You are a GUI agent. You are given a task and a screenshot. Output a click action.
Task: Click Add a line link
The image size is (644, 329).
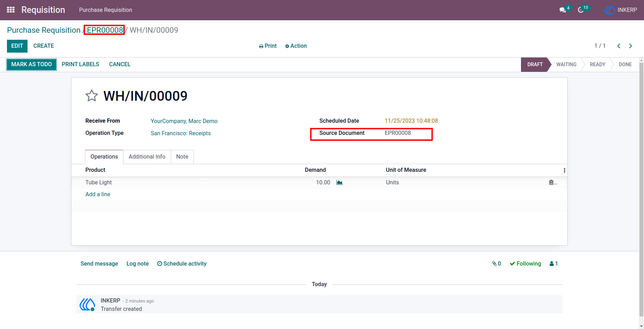click(98, 194)
